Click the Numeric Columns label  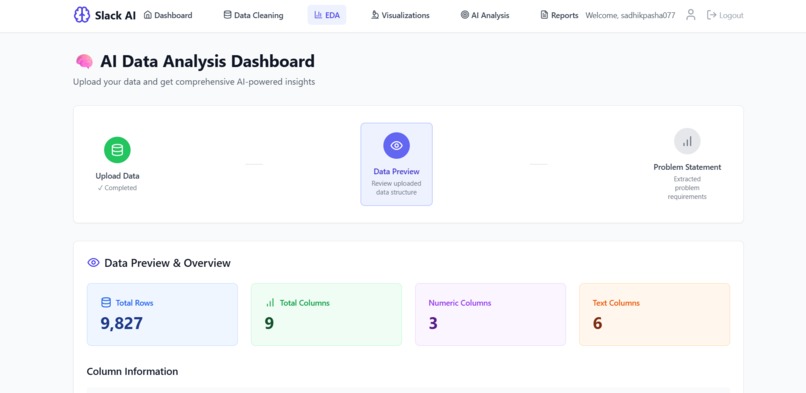[460, 303]
